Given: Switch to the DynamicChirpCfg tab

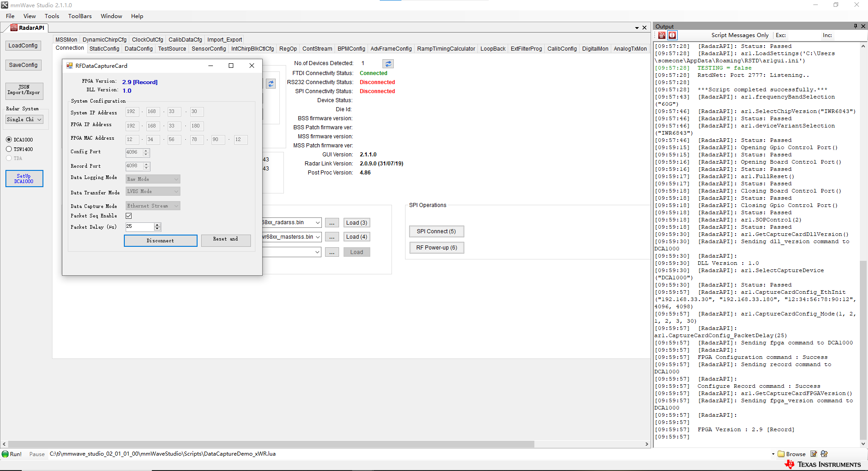Looking at the screenshot, I should point(104,40).
